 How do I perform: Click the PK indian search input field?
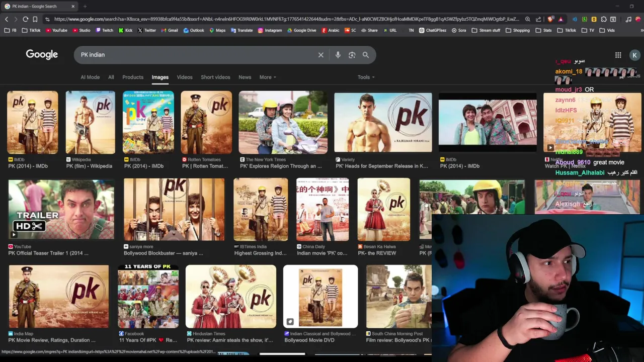click(x=196, y=55)
